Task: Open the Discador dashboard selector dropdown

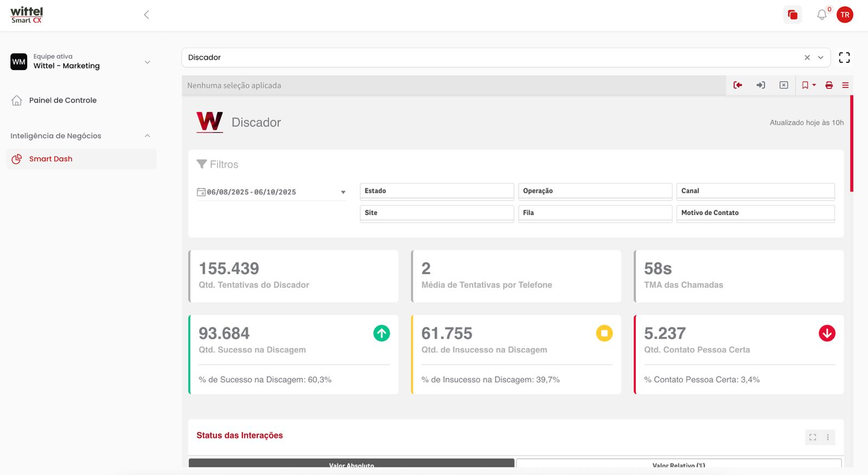Action: [821, 58]
